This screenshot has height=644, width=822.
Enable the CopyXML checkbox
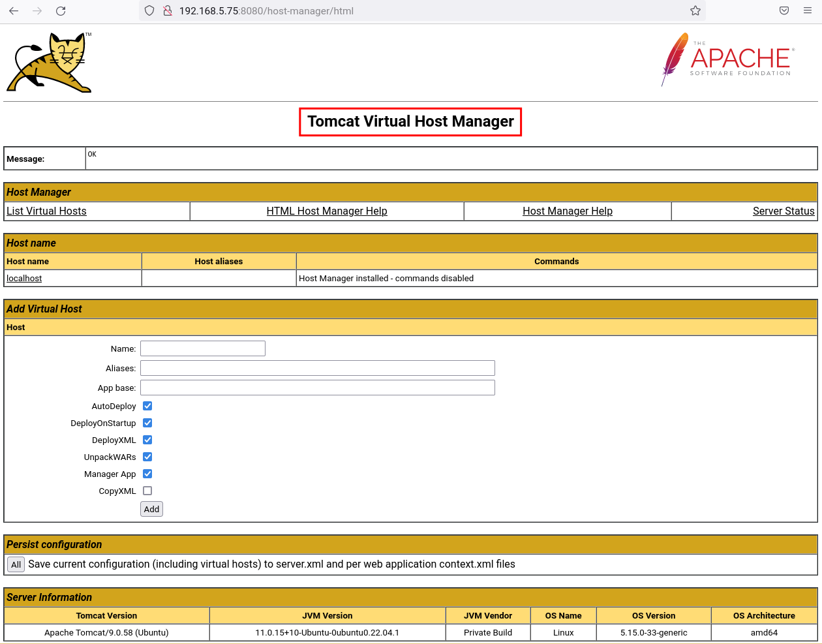pyautogui.click(x=147, y=491)
